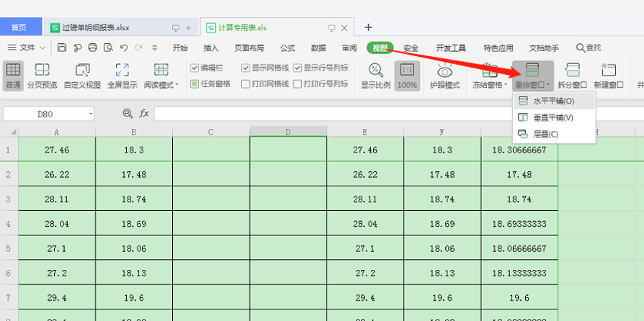
Task: Open the 审阅 ribbon tab
Action: [x=349, y=48]
